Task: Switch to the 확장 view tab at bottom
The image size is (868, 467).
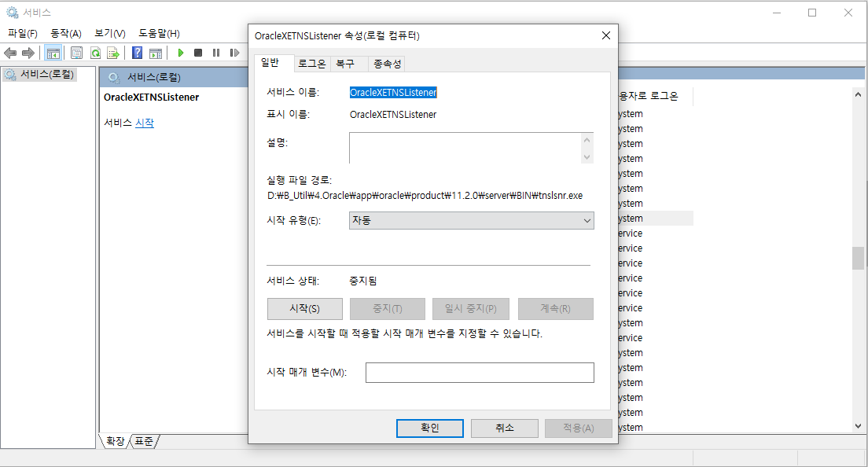Action: [115, 441]
